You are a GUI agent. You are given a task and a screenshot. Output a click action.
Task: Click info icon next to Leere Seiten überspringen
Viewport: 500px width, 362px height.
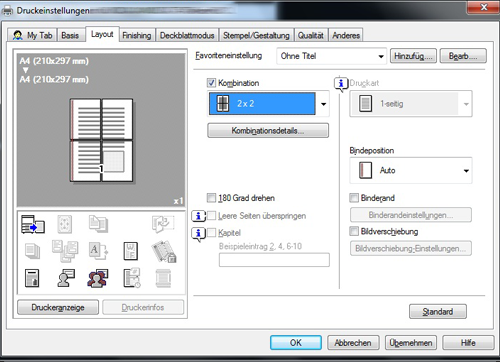[198, 216]
